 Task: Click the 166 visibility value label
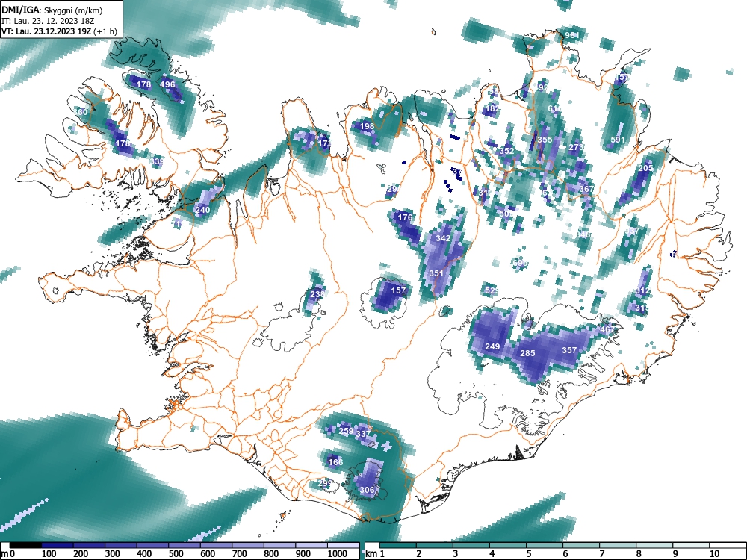coord(335,462)
